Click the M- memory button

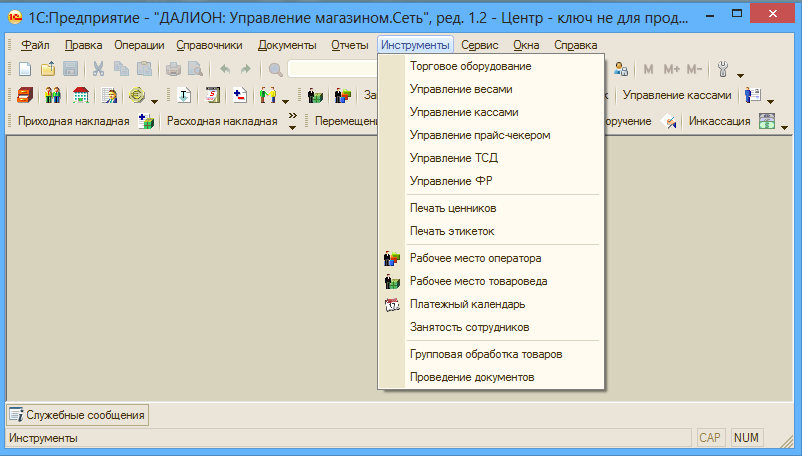click(x=694, y=69)
